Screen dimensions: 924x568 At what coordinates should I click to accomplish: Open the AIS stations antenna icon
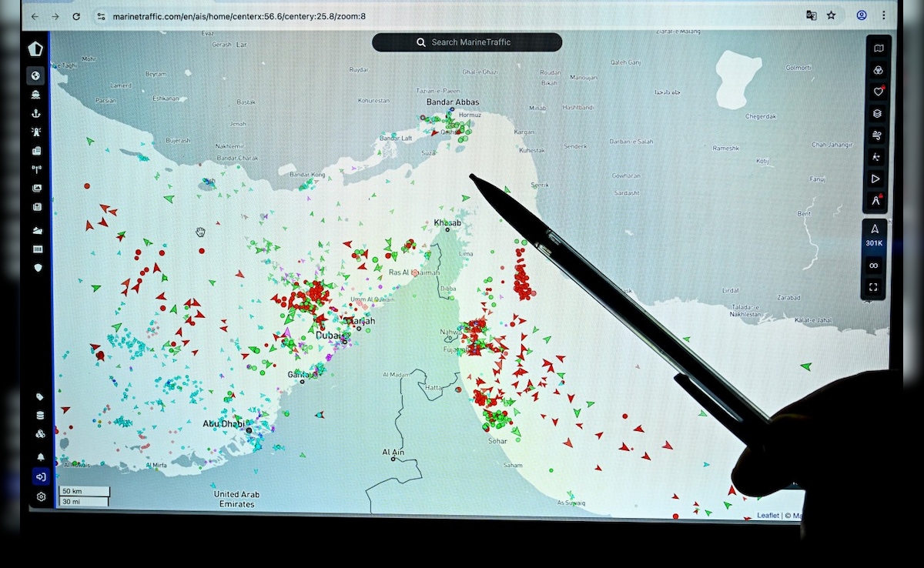(36, 169)
